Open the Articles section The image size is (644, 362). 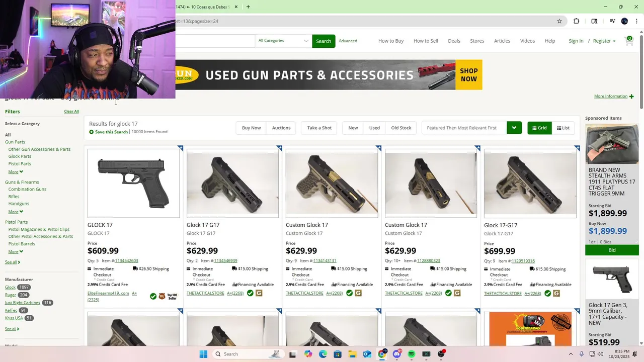click(502, 41)
